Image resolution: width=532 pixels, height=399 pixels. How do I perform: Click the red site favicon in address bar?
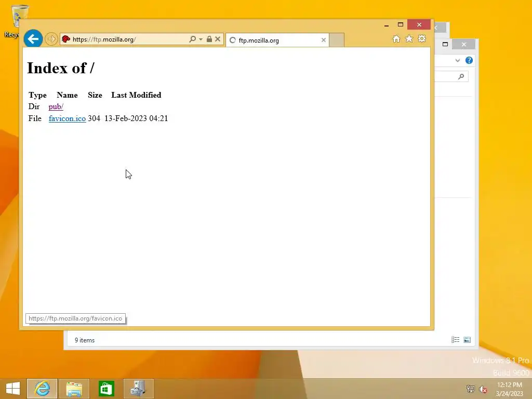[66, 39]
